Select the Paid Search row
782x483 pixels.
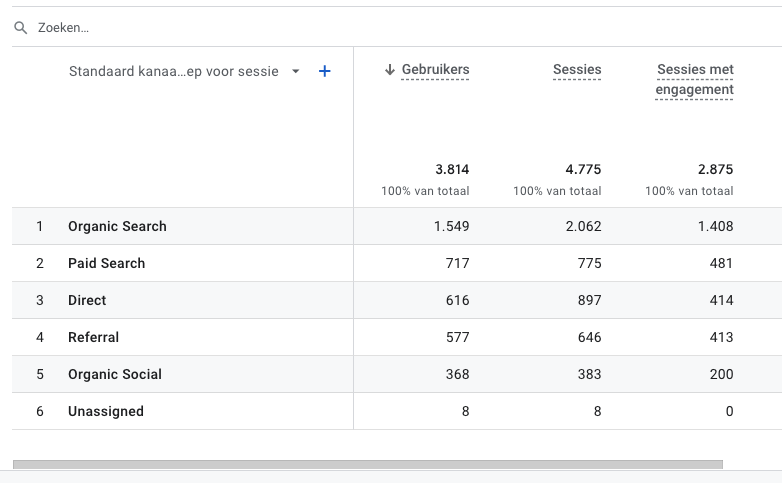(x=106, y=263)
